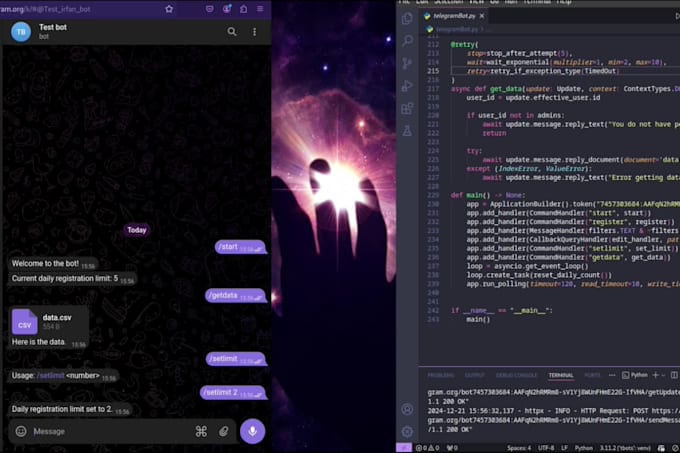Create a new terminal with plus
This screenshot has width=680, height=453.
(x=655, y=375)
